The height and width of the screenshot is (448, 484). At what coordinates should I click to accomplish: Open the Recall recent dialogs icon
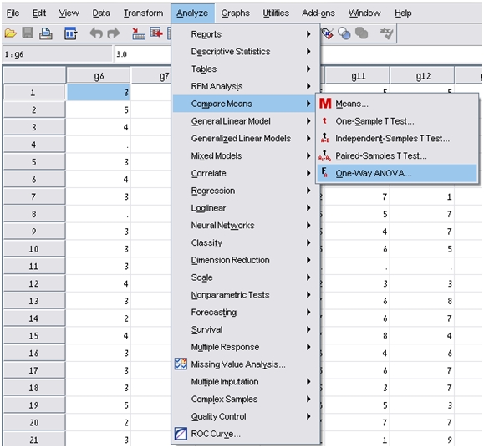(71, 33)
